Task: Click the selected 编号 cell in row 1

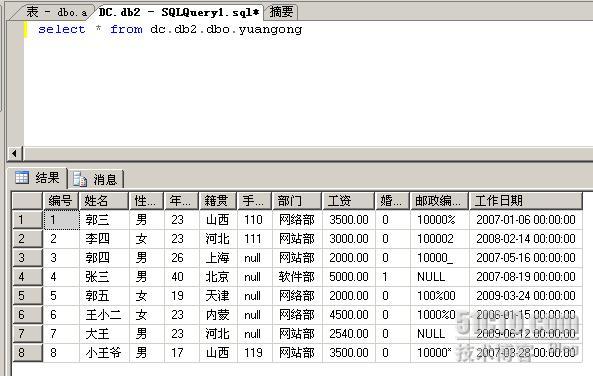Action: (61, 220)
